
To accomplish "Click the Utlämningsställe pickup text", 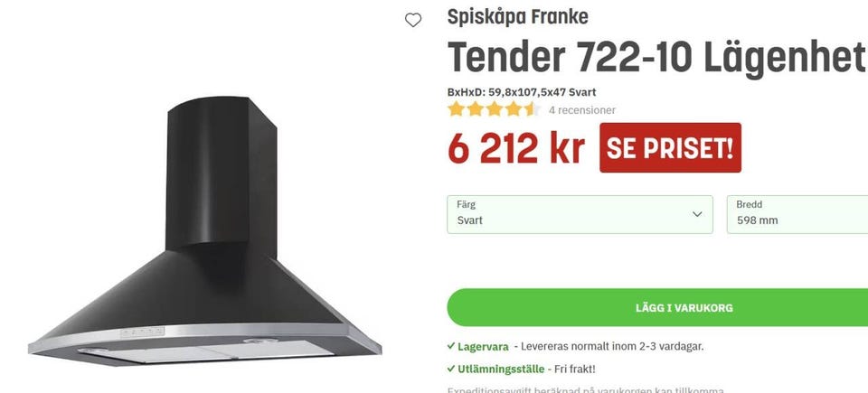I will [501, 370].
